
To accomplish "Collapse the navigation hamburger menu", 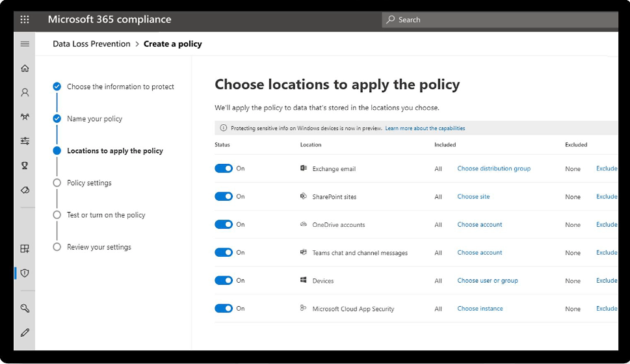I will click(25, 44).
